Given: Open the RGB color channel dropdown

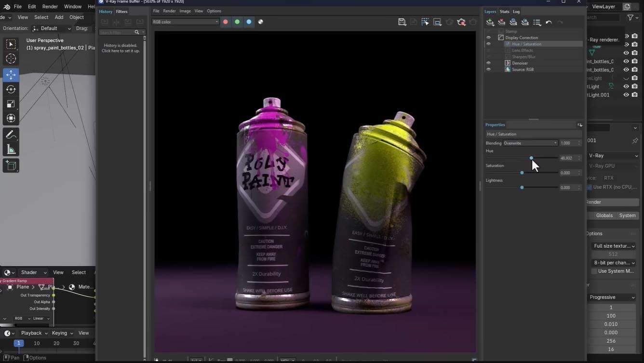Looking at the screenshot, I should pyautogui.click(x=186, y=22).
